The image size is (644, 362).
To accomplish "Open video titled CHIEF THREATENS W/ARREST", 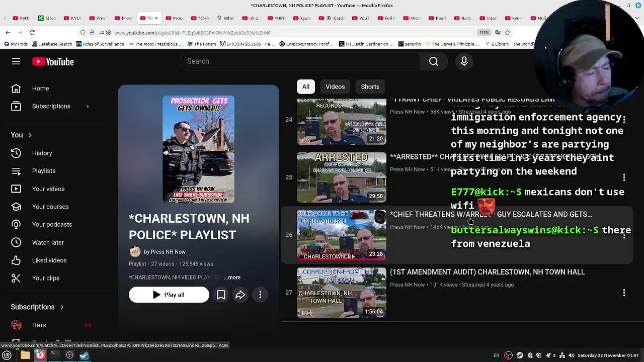I will (491, 215).
